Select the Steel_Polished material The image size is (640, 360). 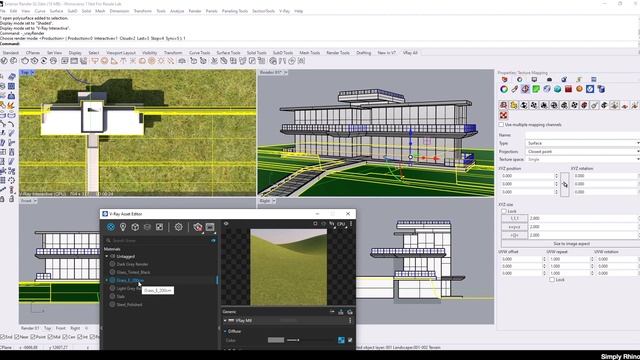129,305
